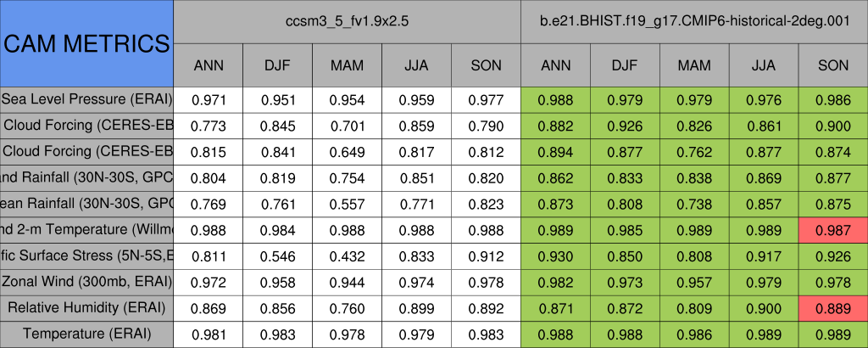Click the green cell with value 0.930
The height and width of the screenshot is (348, 868).
(555, 255)
